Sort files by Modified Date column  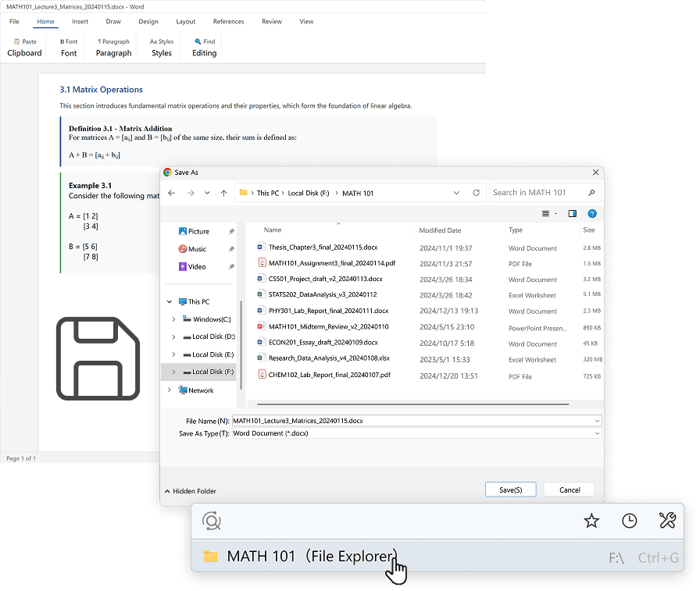(x=440, y=230)
